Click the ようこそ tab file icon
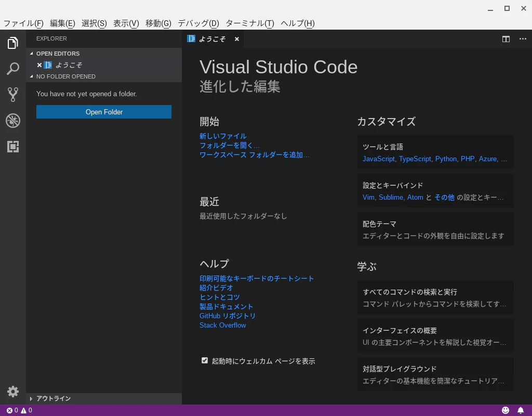Screen dimensions: 532x416 coord(191,38)
